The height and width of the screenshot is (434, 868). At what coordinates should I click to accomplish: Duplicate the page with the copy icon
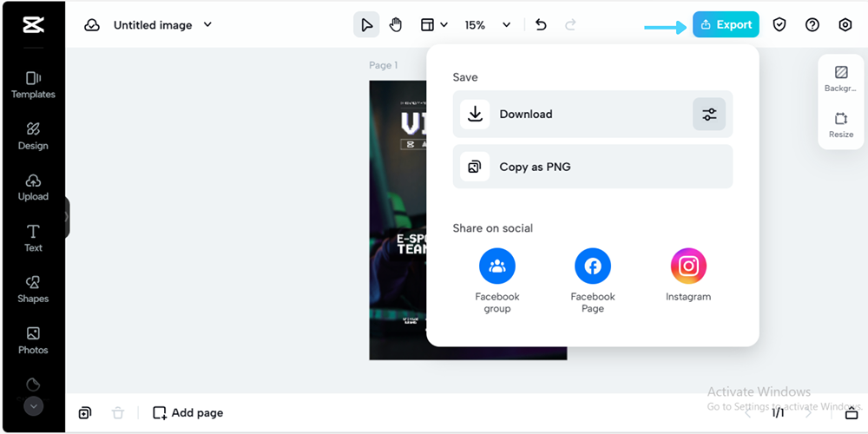85,412
